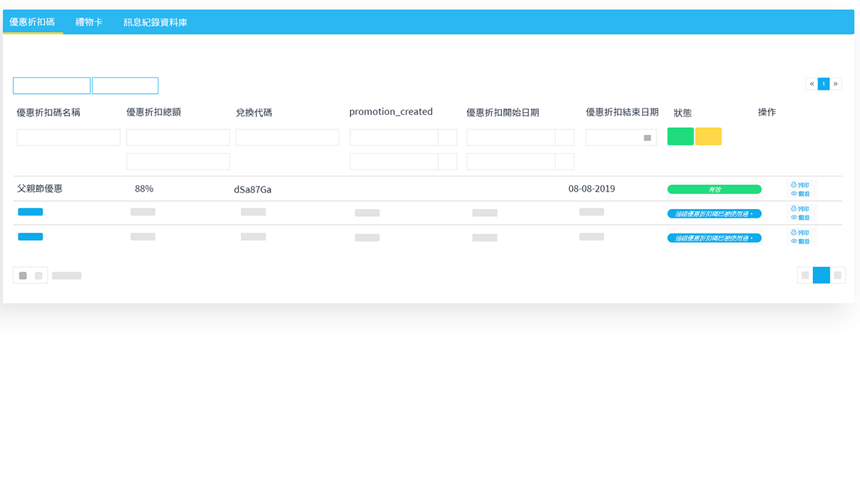Sort by 優惠折扣總額 column header
The image size is (860, 504).
[153, 112]
